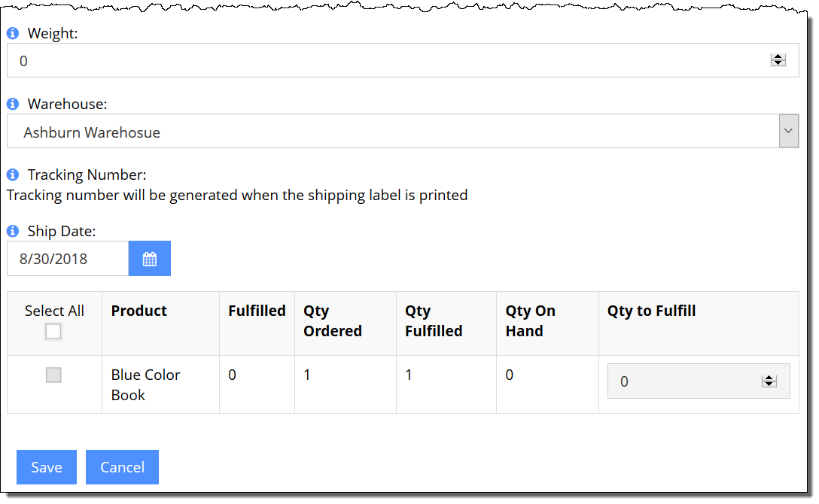
Task: Click the Tracking Number info icon
Action: 13,175
